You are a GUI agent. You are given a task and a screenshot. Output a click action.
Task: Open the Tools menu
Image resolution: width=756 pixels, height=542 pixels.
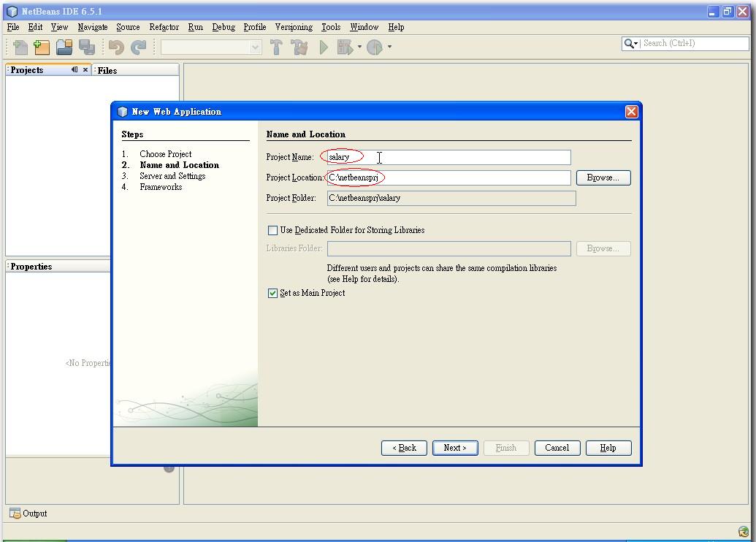[x=331, y=27]
